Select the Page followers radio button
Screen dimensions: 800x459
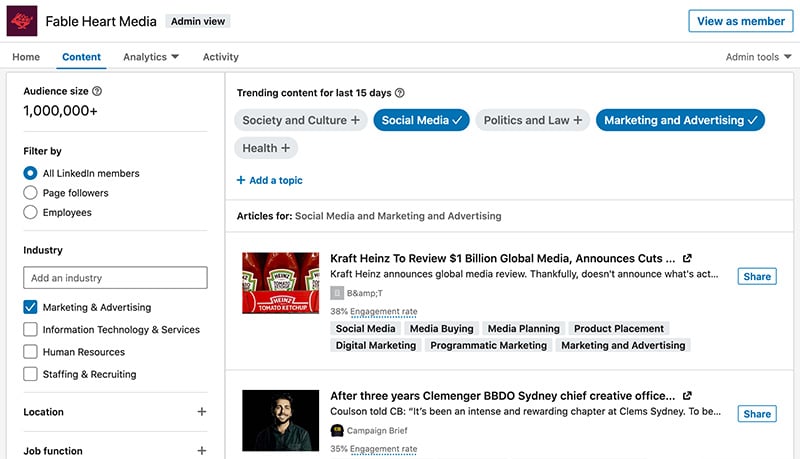[x=30, y=193]
